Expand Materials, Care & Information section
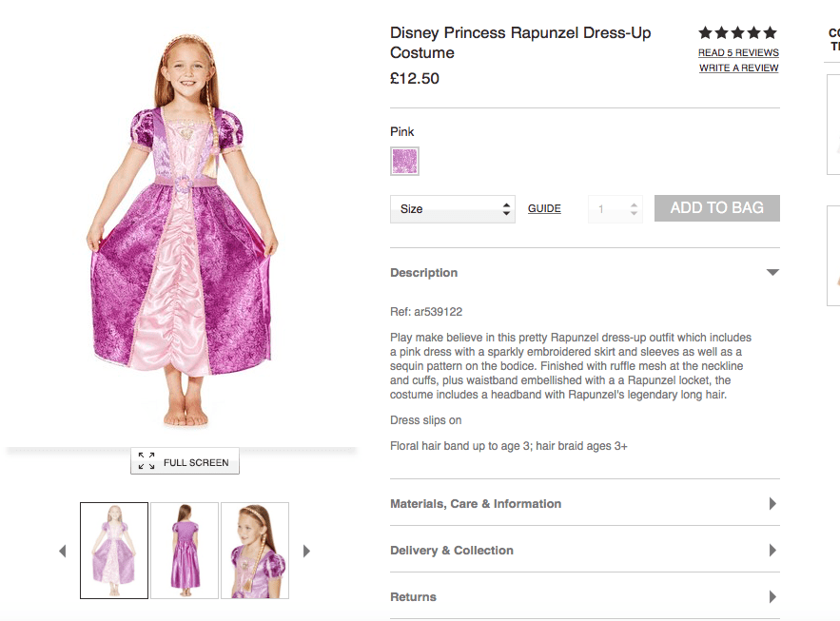Image resolution: width=840 pixels, height=621 pixels. pyautogui.click(x=772, y=504)
